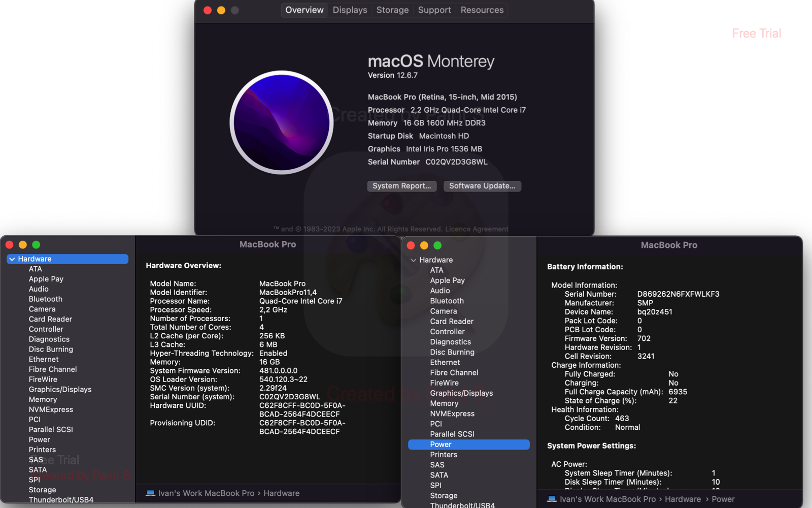Image resolution: width=812 pixels, height=508 pixels.
Task: Select ATA in left window sidebar
Action: (36, 269)
